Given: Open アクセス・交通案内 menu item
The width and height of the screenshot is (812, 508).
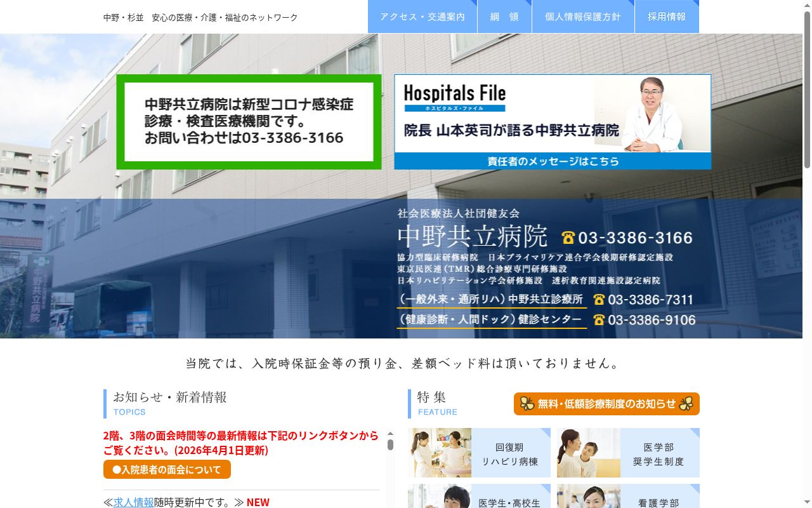Looking at the screenshot, I should pyautogui.click(x=422, y=17).
